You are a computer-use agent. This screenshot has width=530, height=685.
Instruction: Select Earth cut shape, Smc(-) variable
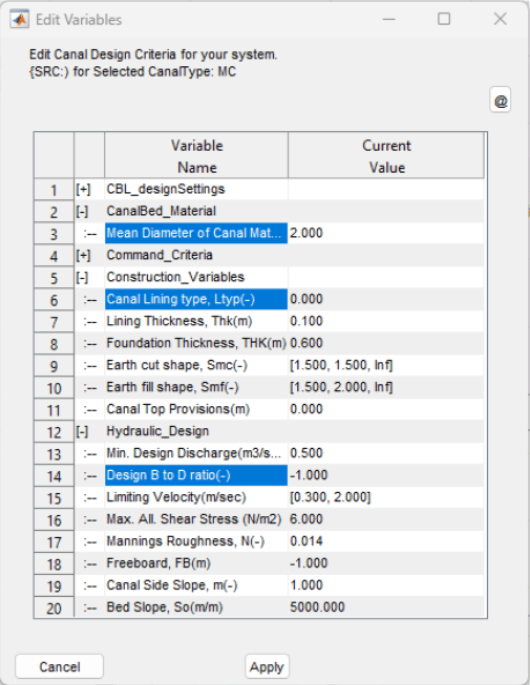(196, 365)
